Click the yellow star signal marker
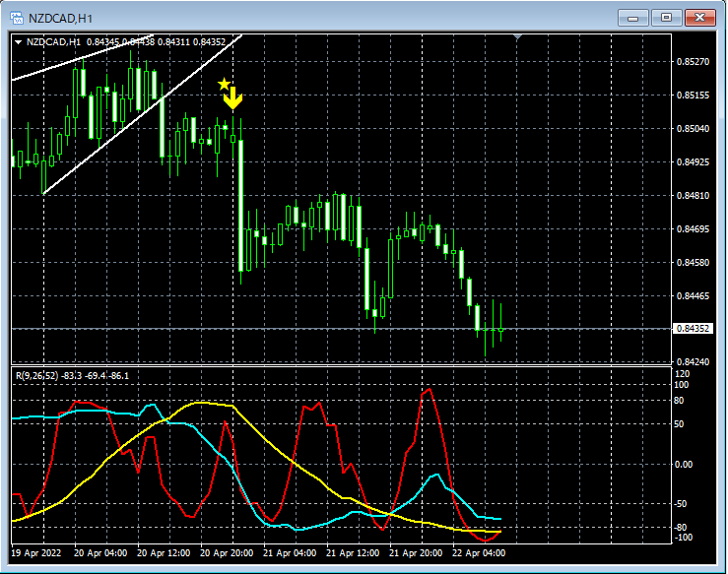Image resolution: width=728 pixels, height=574 pixels. point(224,84)
